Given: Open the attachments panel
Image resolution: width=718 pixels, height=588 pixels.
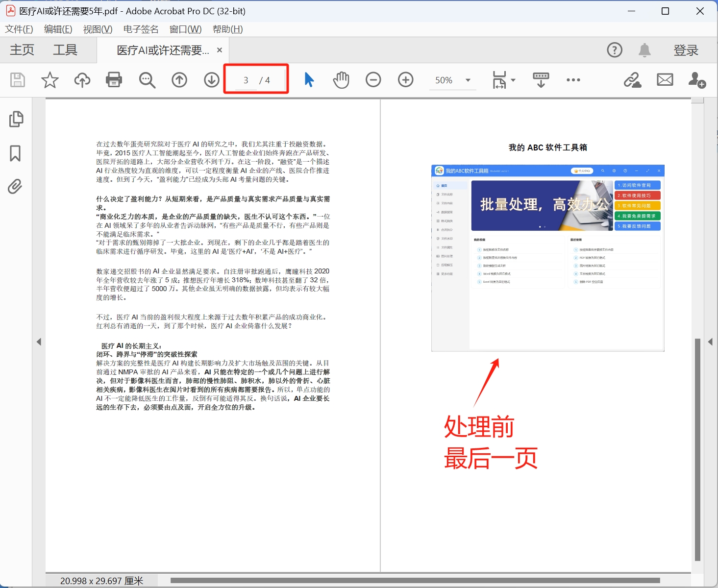Looking at the screenshot, I should tap(15, 186).
